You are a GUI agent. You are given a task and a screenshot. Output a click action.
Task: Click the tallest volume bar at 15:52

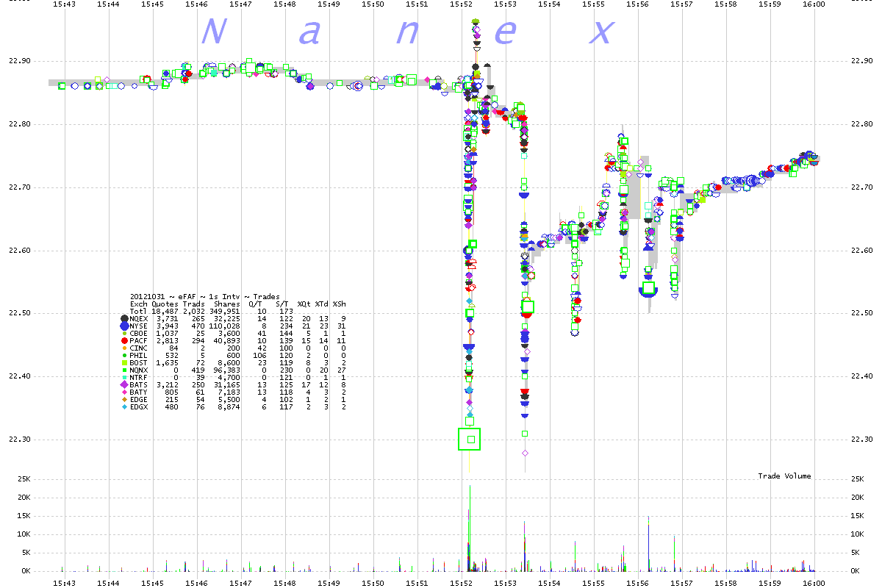[x=470, y=528]
